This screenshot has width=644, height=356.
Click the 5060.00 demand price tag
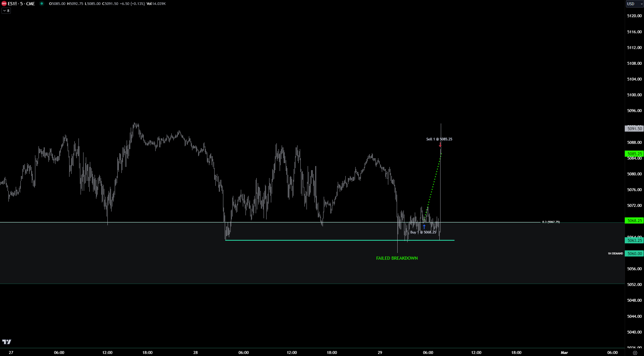(634, 254)
